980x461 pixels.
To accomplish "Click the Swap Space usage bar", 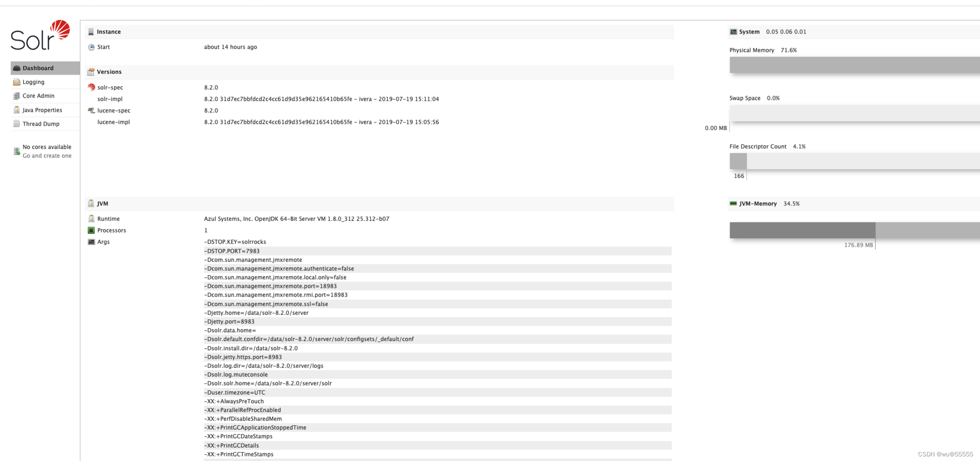I will click(855, 113).
